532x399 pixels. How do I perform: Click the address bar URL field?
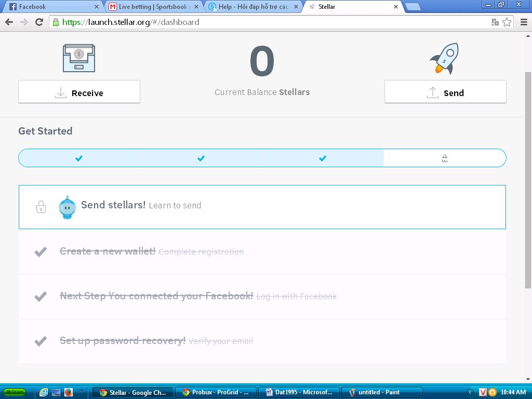[271, 22]
